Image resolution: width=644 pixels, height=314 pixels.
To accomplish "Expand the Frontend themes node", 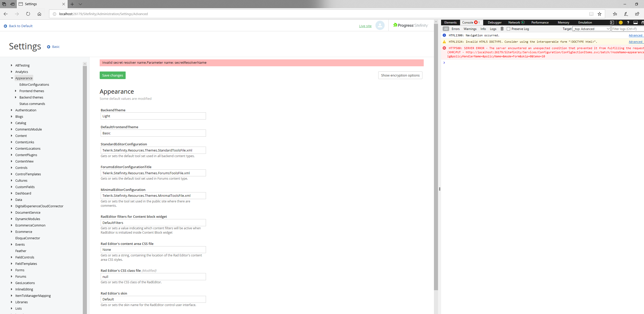I will point(16,91).
